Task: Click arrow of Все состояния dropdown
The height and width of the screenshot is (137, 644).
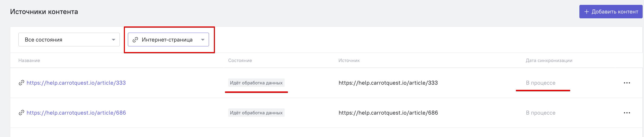Action: (114, 40)
